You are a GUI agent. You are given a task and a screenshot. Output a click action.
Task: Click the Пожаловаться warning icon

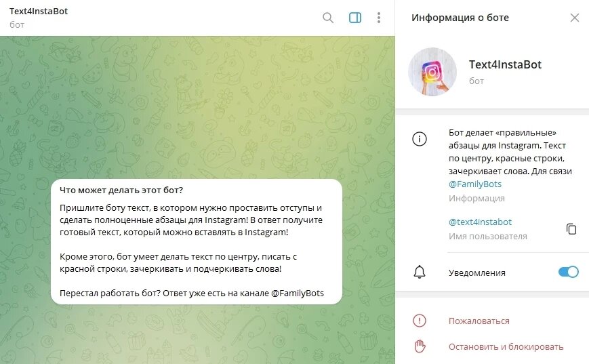(419, 321)
